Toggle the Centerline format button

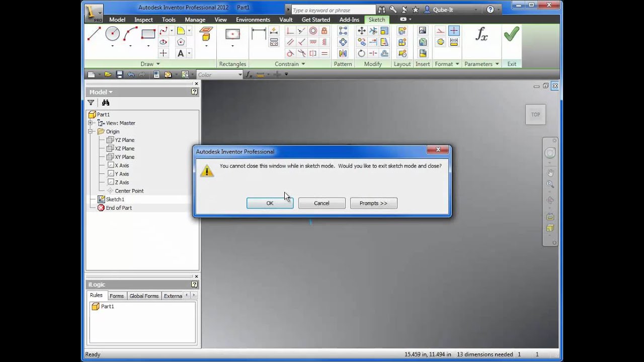(x=440, y=42)
